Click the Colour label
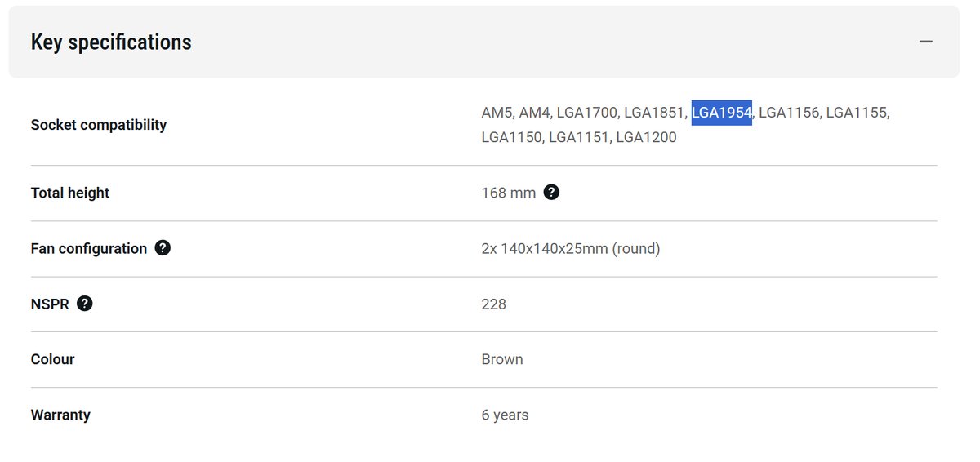The height and width of the screenshot is (462, 980). click(x=52, y=359)
